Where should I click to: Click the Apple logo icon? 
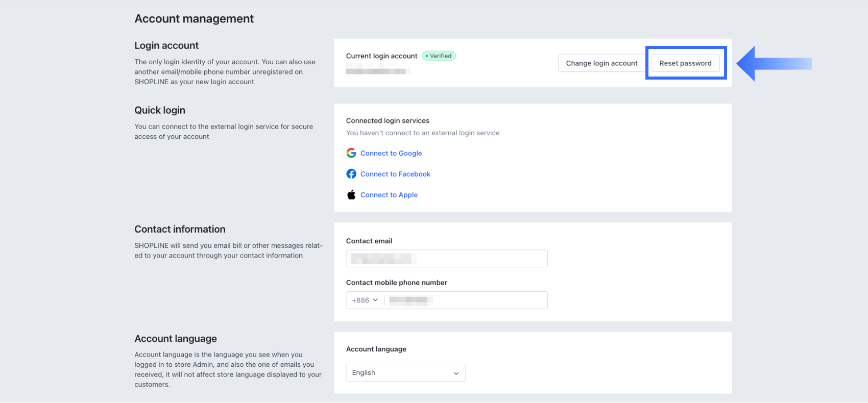351,195
